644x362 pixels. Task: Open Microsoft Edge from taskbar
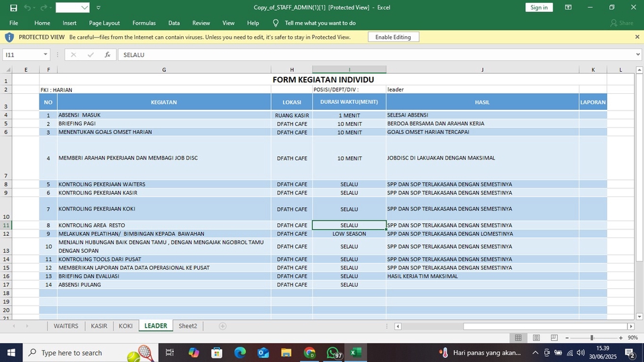pos(240,353)
